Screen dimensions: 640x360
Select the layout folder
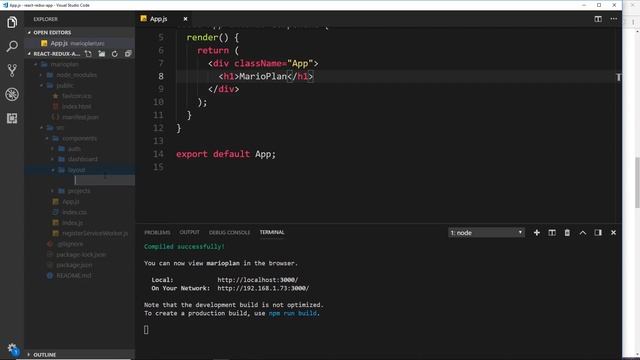(80, 170)
